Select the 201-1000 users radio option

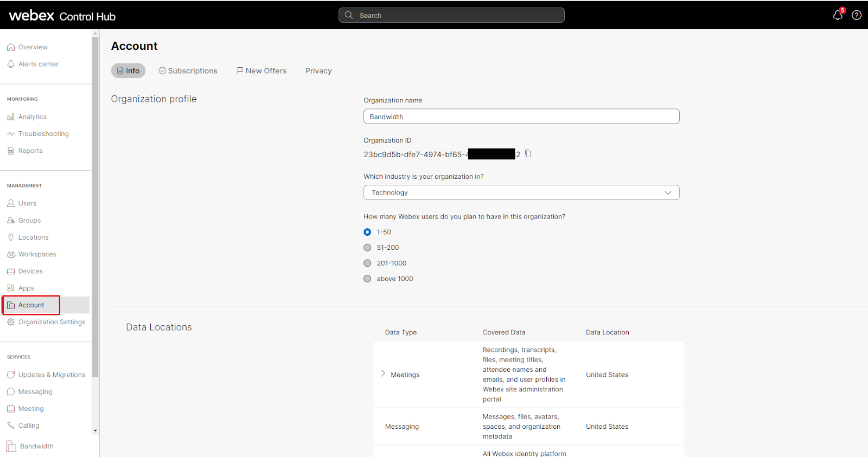click(367, 263)
